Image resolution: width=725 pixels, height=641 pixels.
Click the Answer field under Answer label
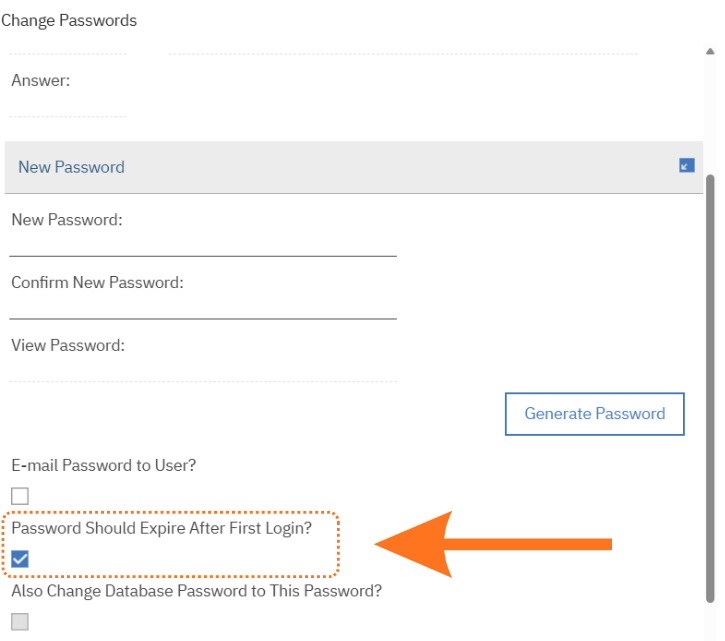click(68, 105)
